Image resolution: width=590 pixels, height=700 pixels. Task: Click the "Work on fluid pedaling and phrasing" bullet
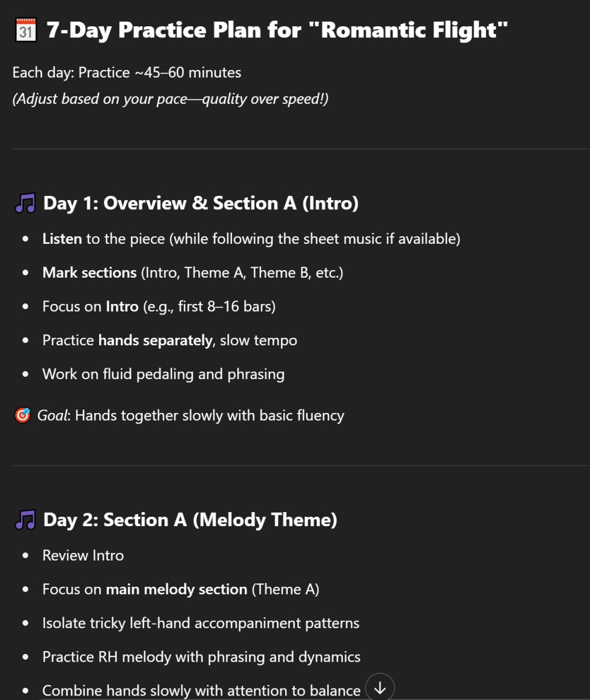pyautogui.click(x=163, y=374)
